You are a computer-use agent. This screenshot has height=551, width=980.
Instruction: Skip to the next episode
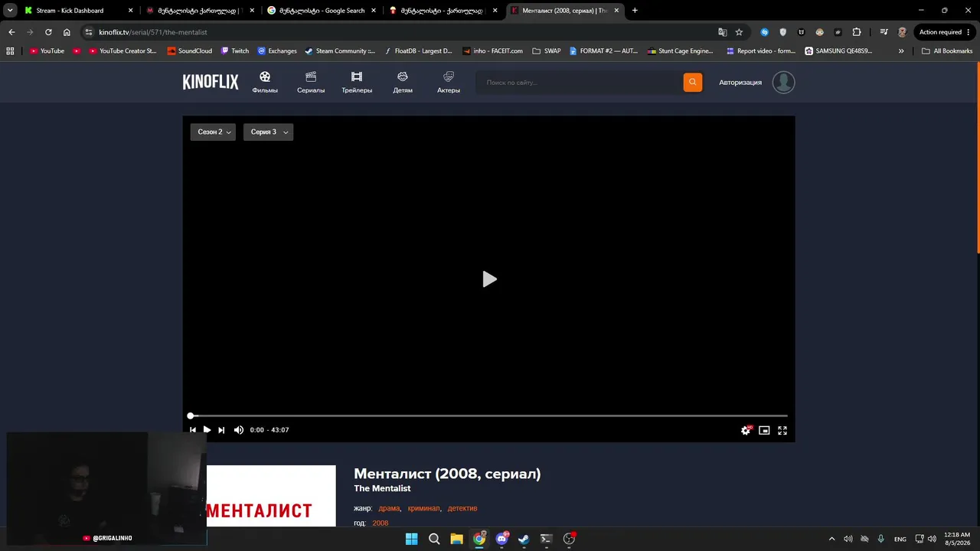221,430
